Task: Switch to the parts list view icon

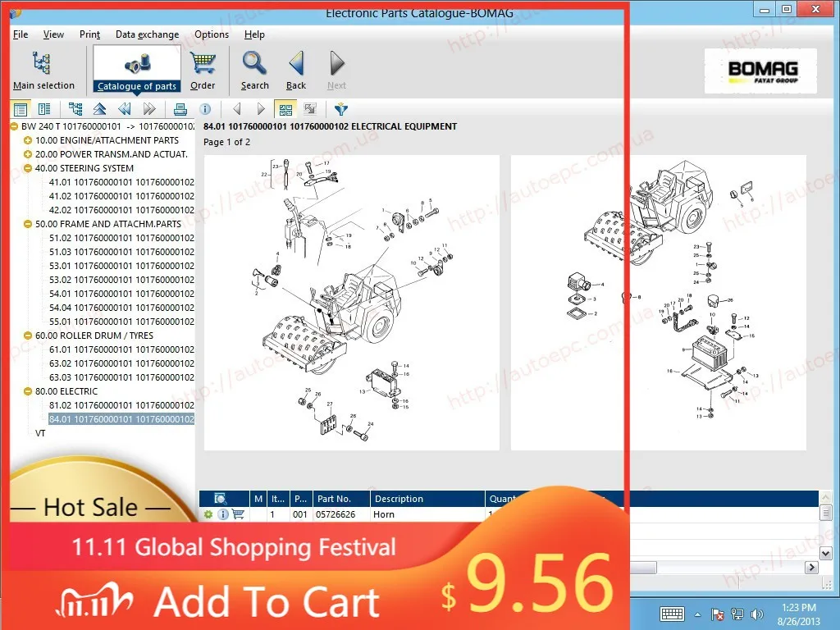Action: point(44,110)
